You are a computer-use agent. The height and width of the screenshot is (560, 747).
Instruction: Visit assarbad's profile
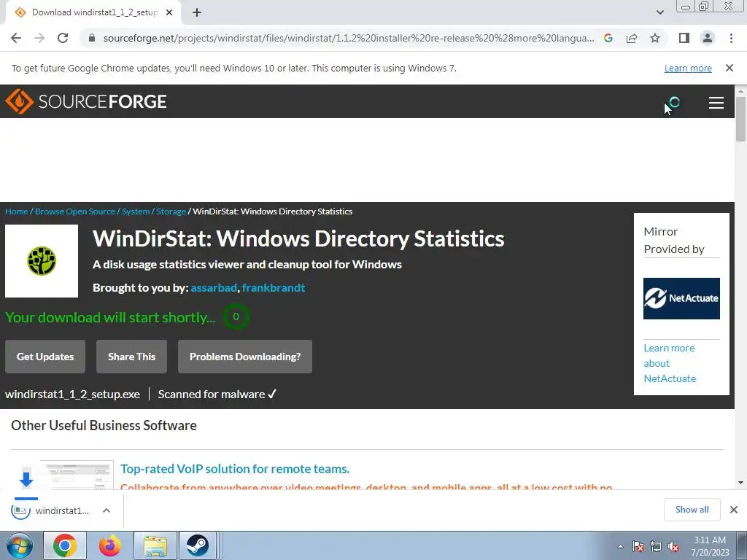pos(214,287)
